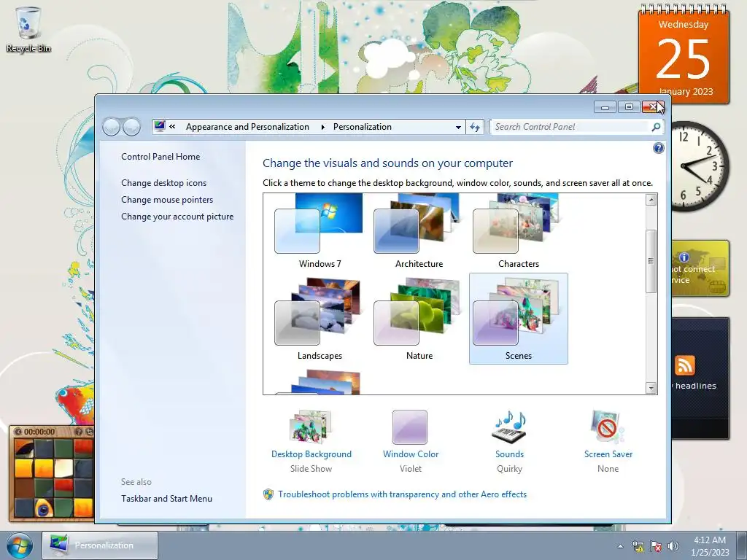Open the Screen Saver settings icon
This screenshot has width=747, height=560.
[x=608, y=427]
